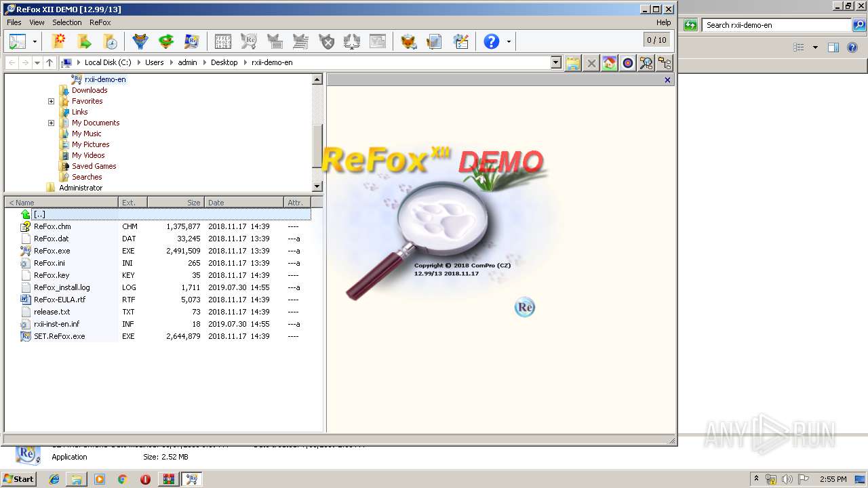The height and width of the screenshot is (488, 868).
Task: Close the ReFox preview panel with X
Action: coord(667,80)
